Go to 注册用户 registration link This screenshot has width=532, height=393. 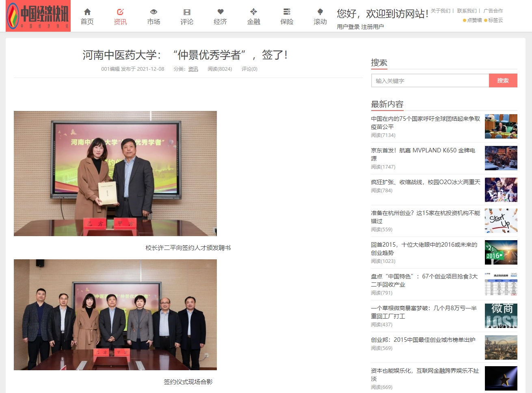click(372, 27)
